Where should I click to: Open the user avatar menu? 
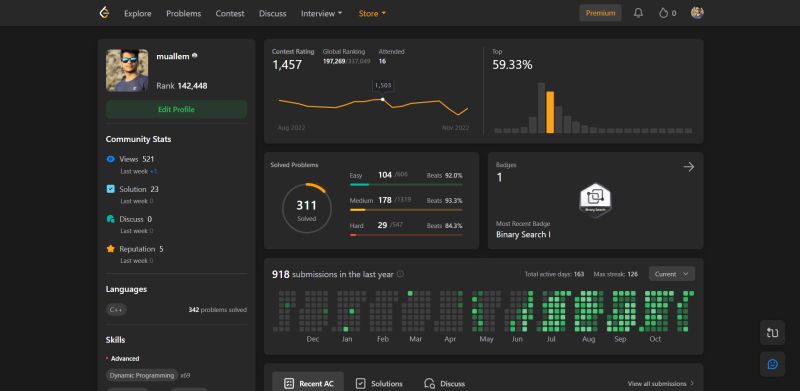point(697,13)
